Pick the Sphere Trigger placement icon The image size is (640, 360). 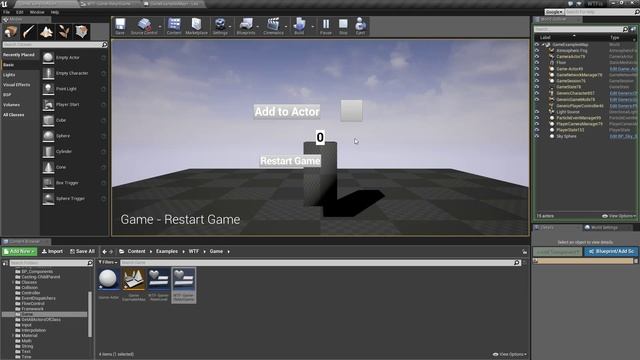coord(48,198)
